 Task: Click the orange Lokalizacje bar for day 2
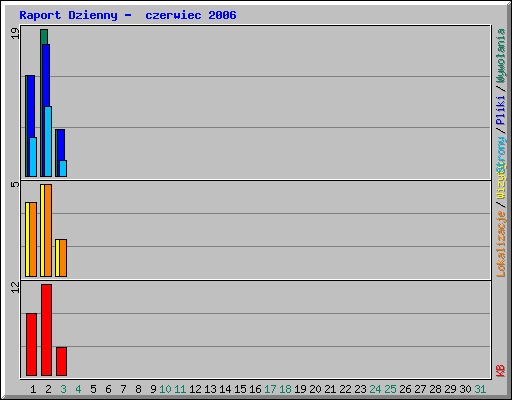48,230
